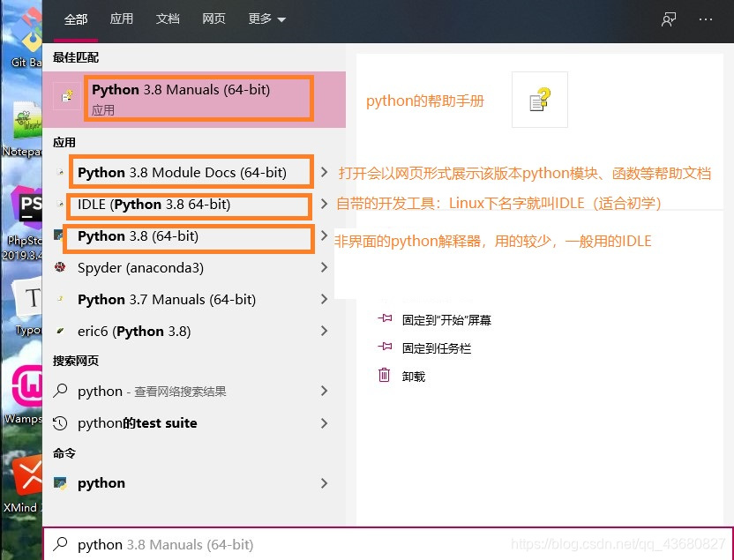Search web for python 查看网络搜索结果

tap(152, 391)
